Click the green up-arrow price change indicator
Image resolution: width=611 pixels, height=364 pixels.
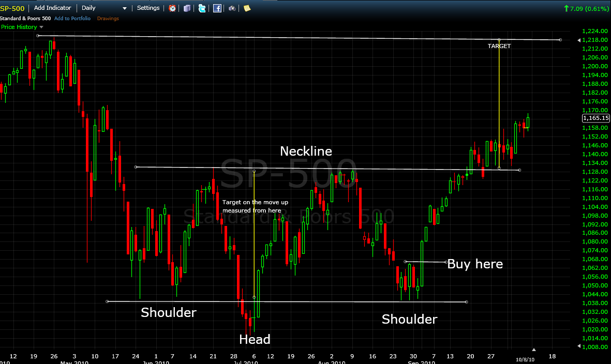tap(566, 8)
